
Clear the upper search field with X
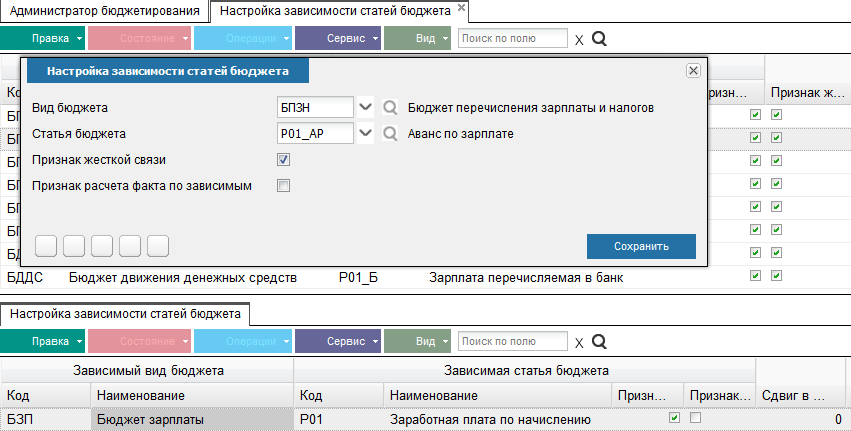(579, 40)
